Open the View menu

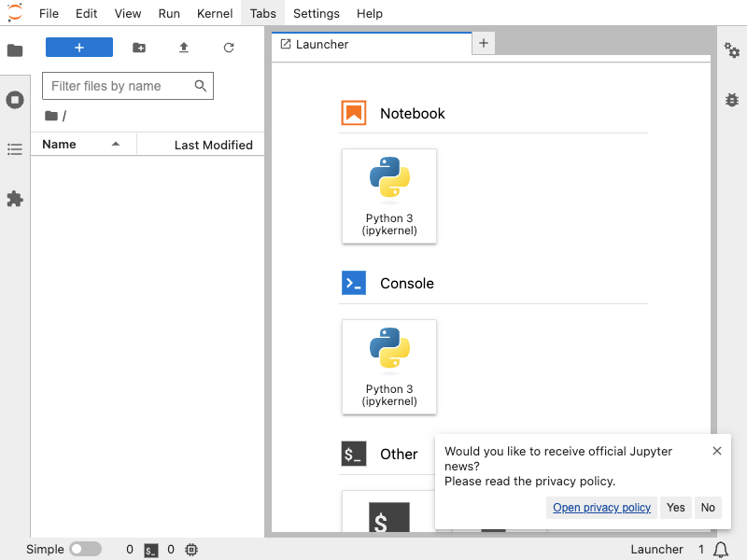128,13
